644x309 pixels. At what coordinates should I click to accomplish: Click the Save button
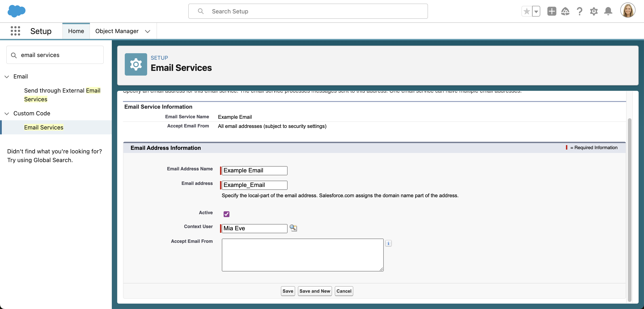pos(288,291)
